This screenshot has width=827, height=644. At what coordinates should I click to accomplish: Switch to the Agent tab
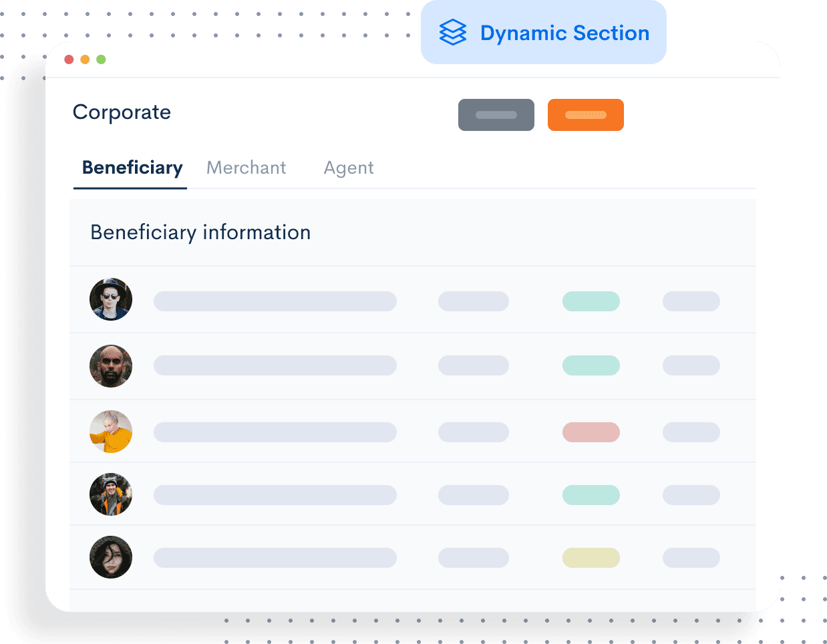[x=348, y=168]
